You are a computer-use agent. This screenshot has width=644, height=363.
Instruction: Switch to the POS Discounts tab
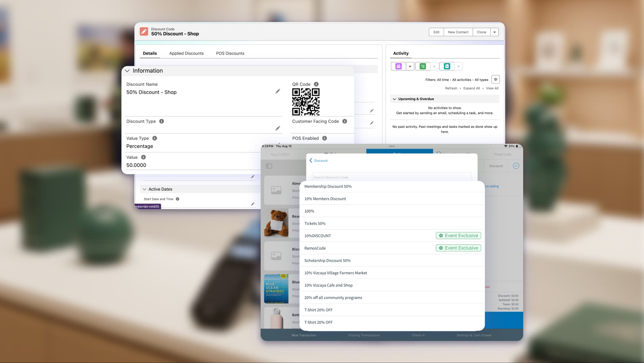[x=230, y=53]
